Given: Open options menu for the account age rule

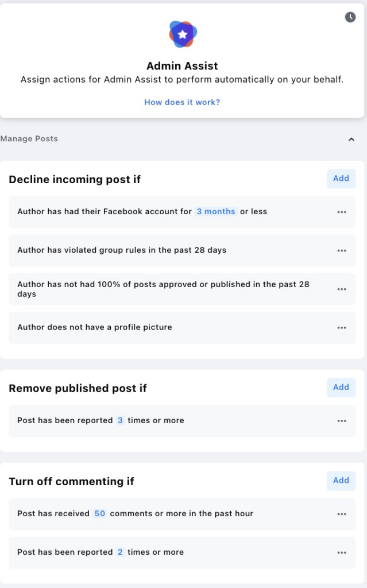Looking at the screenshot, I should [x=342, y=211].
